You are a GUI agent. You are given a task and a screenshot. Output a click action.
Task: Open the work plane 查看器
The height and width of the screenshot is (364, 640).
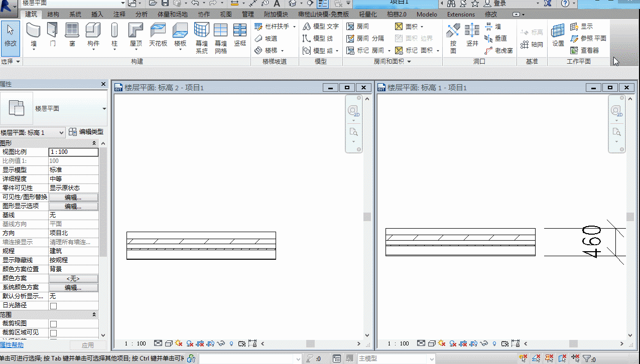pyautogui.click(x=585, y=50)
